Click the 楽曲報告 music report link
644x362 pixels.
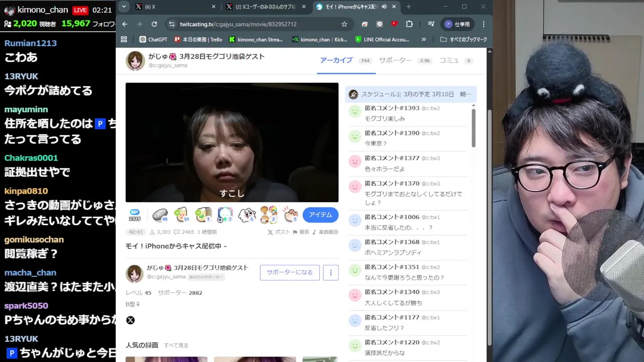coord(326,232)
